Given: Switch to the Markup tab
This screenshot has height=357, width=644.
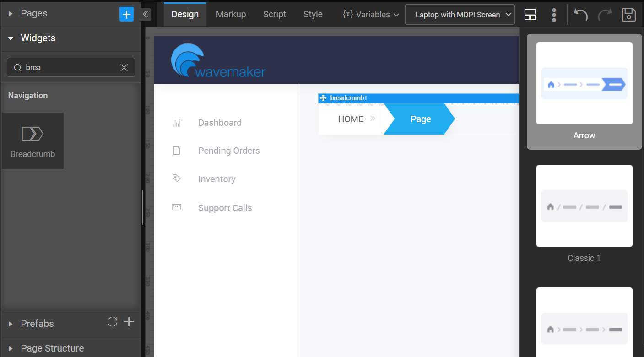Looking at the screenshot, I should tap(231, 15).
